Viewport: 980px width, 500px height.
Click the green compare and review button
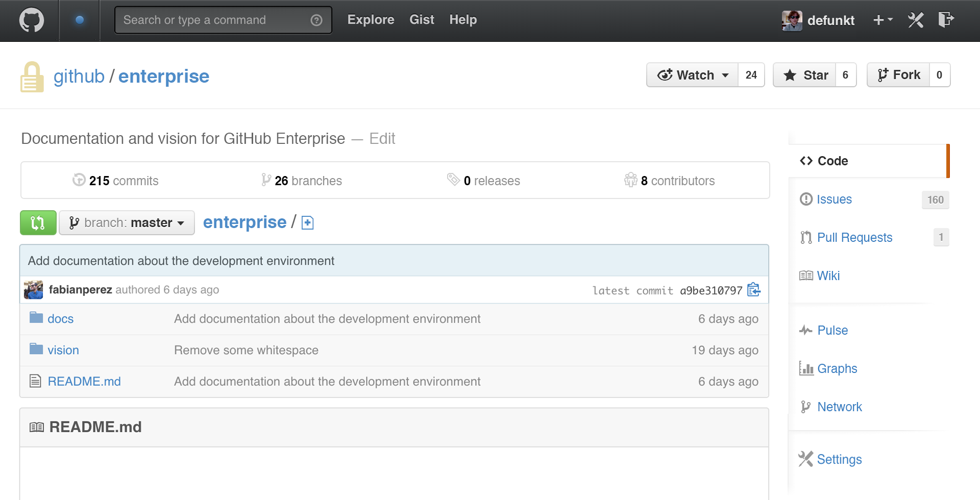38,223
